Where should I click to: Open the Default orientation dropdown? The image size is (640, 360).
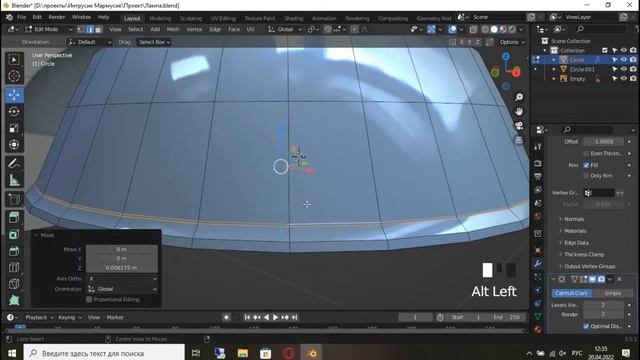(x=90, y=42)
